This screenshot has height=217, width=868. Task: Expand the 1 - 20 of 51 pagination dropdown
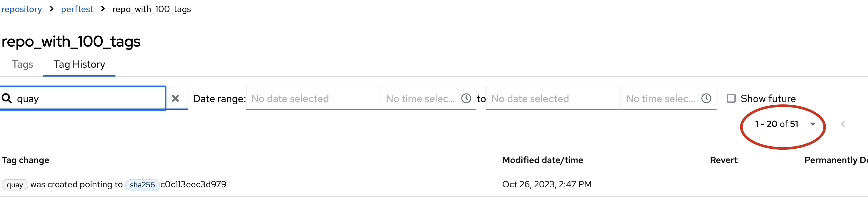coord(813,124)
